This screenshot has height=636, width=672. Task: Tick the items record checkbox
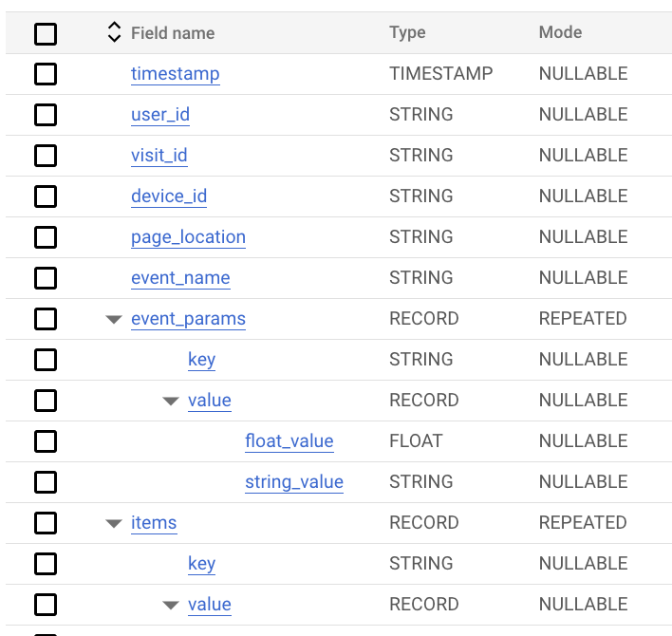click(46, 523)
